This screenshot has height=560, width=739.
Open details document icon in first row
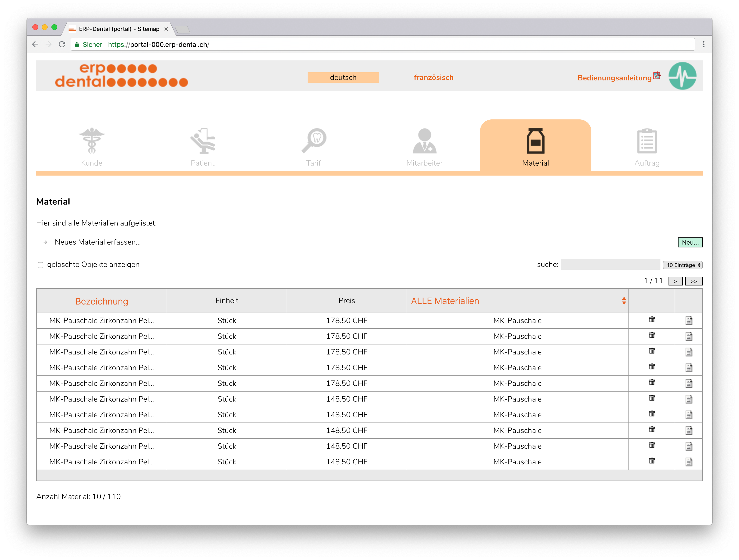[x=689, y=320]
